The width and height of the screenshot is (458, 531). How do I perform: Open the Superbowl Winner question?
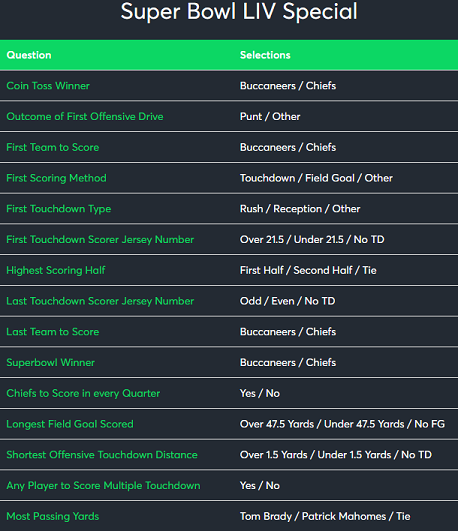(50, 362)
